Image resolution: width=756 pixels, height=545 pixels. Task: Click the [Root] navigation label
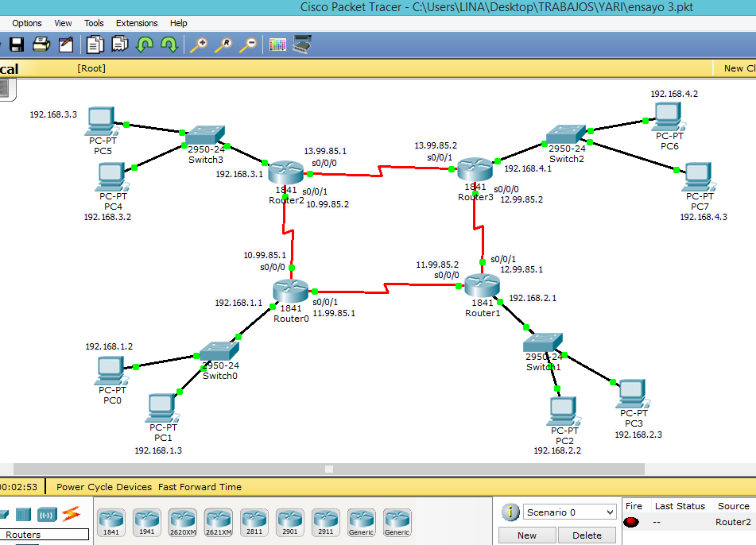[91, 68]
